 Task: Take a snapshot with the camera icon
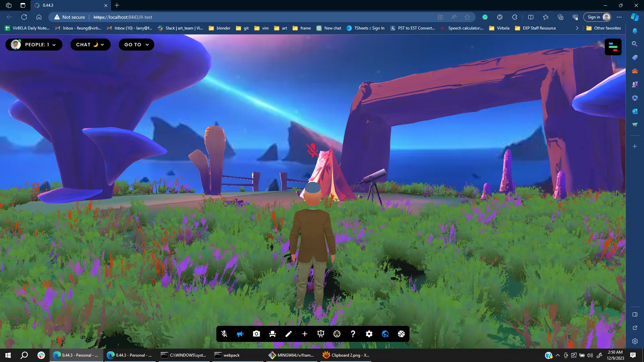(x=256, y=334)
